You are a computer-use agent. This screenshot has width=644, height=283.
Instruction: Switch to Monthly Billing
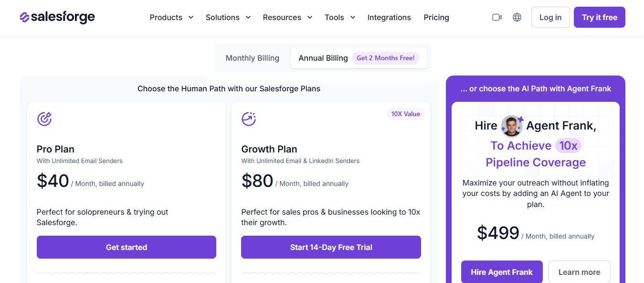point(252,57)
